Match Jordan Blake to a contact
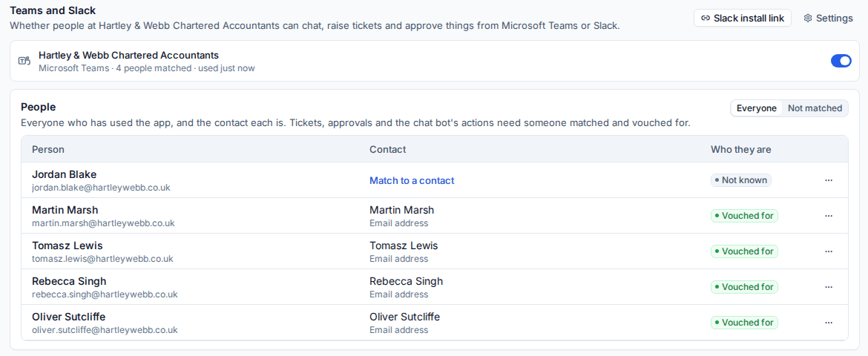Image resolution: width=868 pixels, height=356 pixels. [x=412, y=180]
